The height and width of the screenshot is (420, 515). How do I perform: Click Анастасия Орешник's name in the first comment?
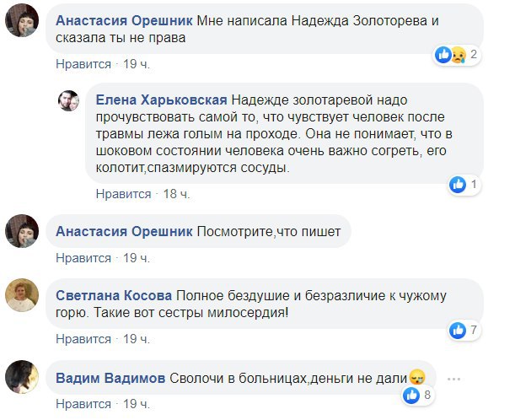[123, 18]
